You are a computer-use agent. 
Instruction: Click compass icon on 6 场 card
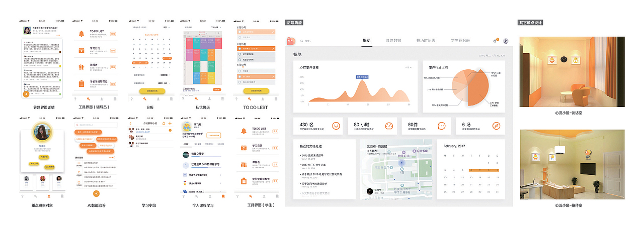(496, 126)
